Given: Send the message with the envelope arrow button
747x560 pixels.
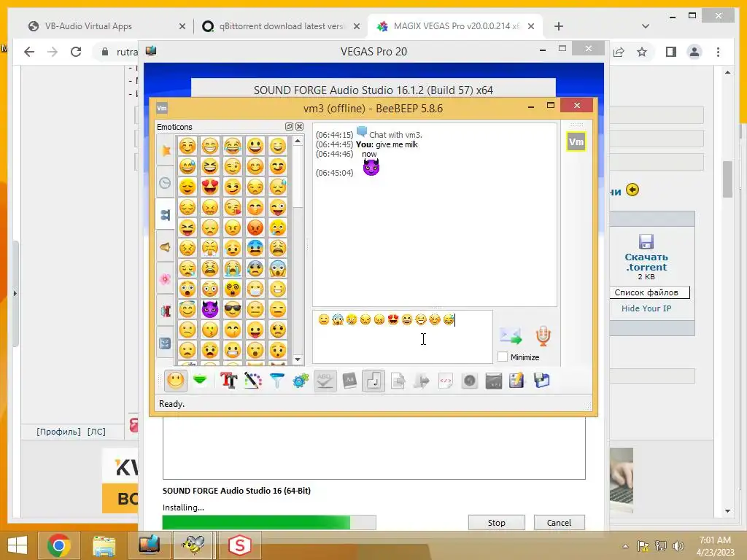Looking at the screenshot, I should coord(511,335).
